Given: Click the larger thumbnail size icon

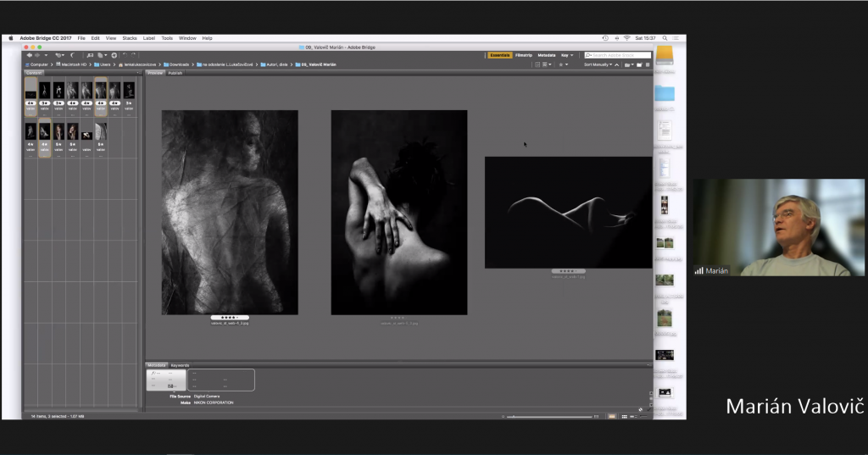Looking at the screenshot, I should [596, 416].
